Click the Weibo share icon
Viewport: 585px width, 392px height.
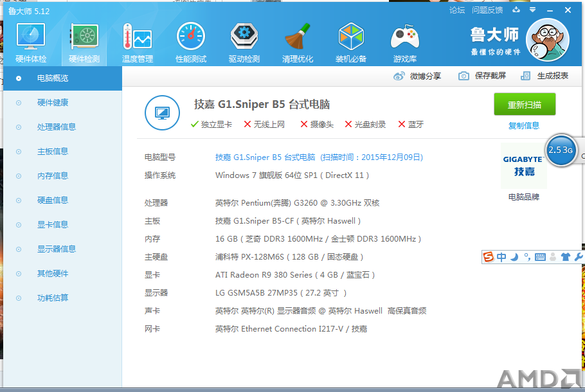pos(399,76)
